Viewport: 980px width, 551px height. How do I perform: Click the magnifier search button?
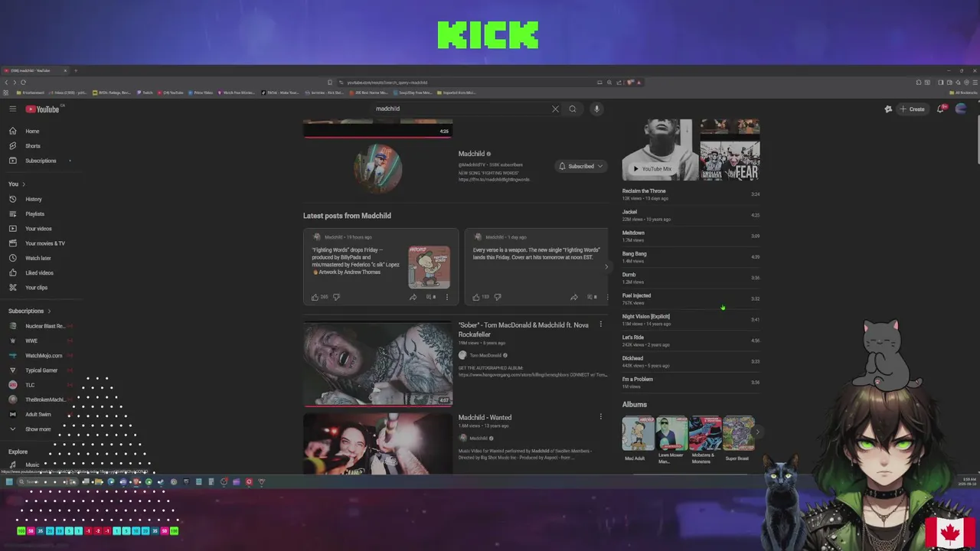(x=572, y=109)
